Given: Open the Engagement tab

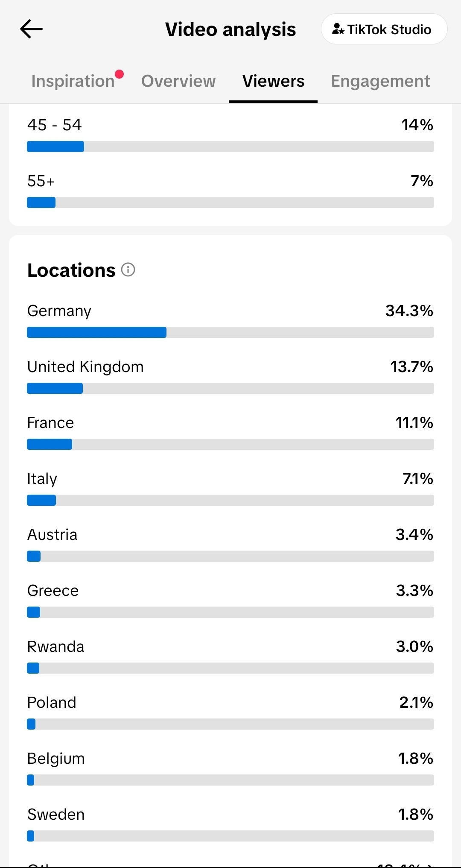Looking at the screenshot, I should pos(380,81).
